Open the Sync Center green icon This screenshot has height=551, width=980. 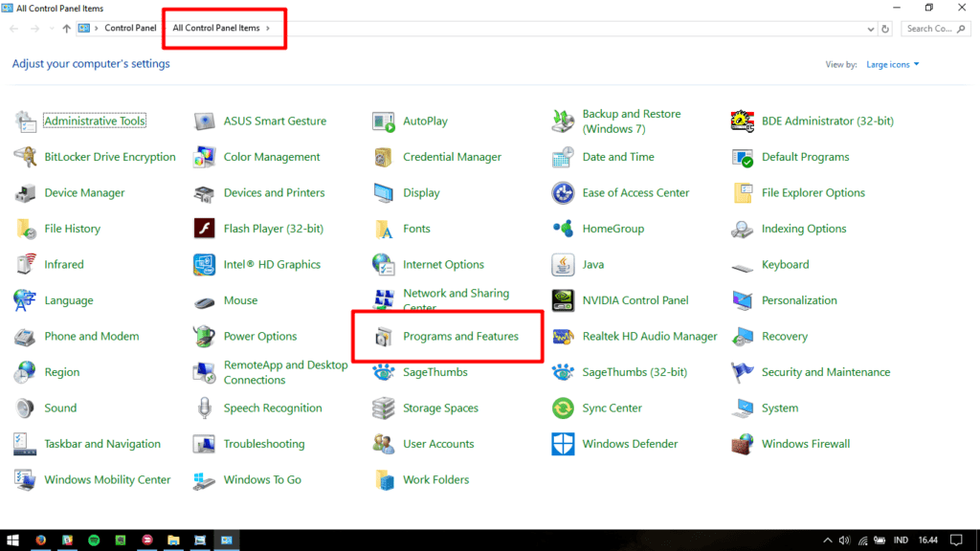pos(563,408)
